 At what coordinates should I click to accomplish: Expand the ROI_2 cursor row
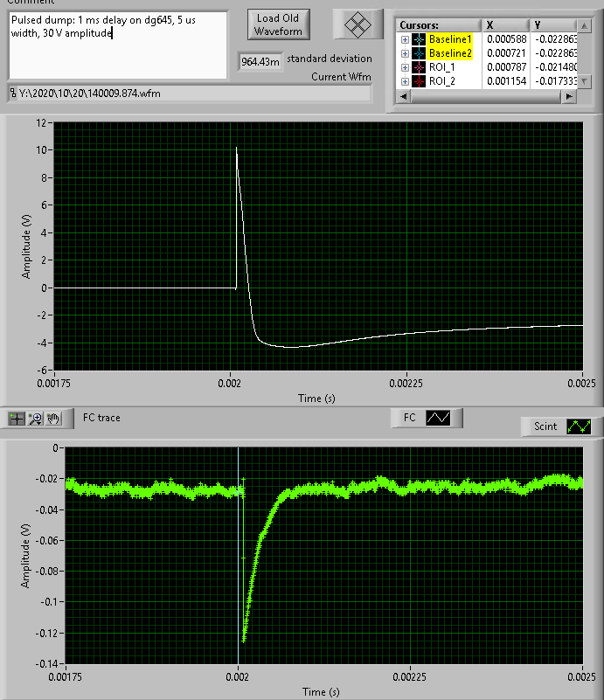pyautogui.click(x=405, y=81)
